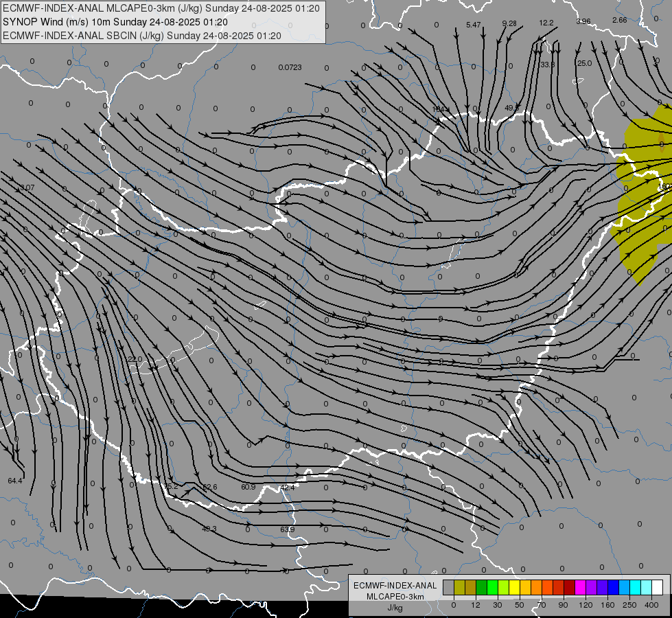Select the olive swatch just above 0

coord(459,587)
